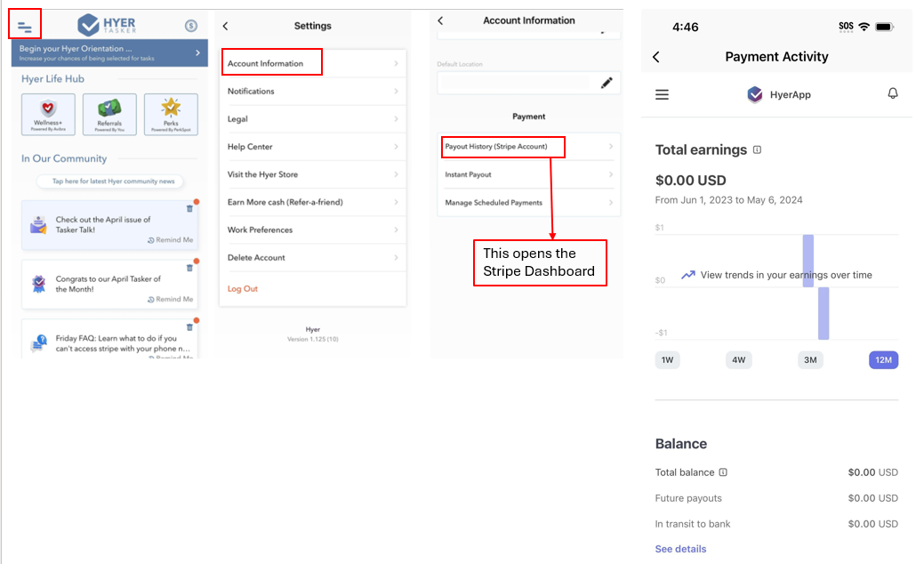Select Manage Scheduled Payments option
The image size is (924, 564).
coord(528,203)
